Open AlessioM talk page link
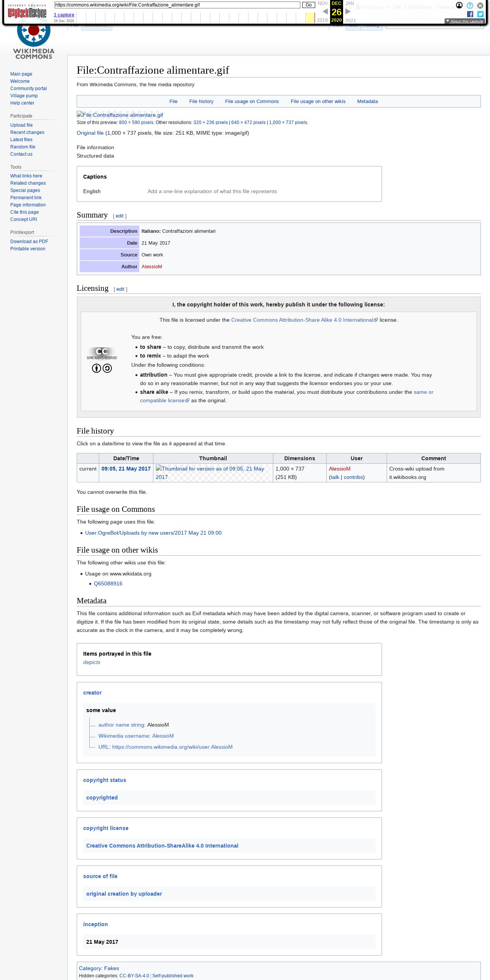The height and width of the screenshot is (980, 490). coord(335,477)
